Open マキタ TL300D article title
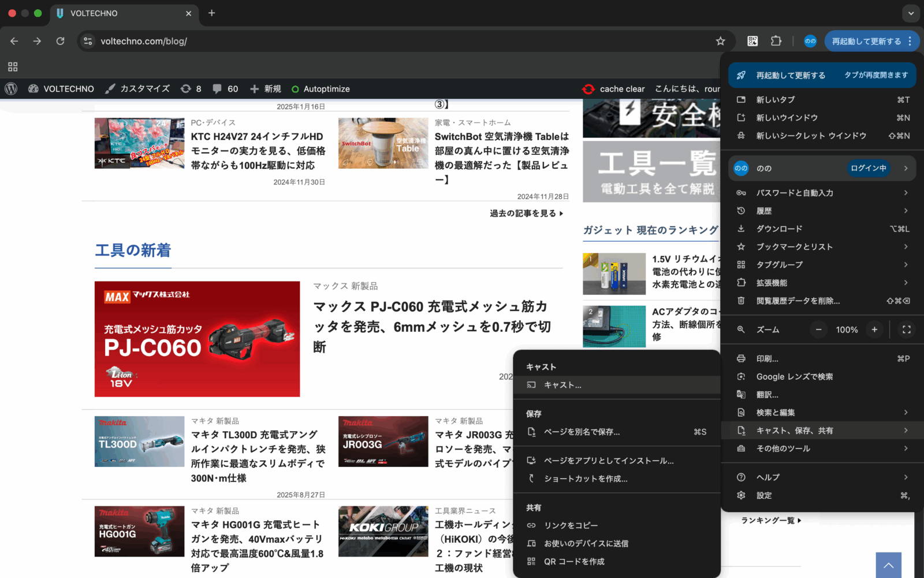The height and width of the screenshot is (578, 924). (258, 456)
